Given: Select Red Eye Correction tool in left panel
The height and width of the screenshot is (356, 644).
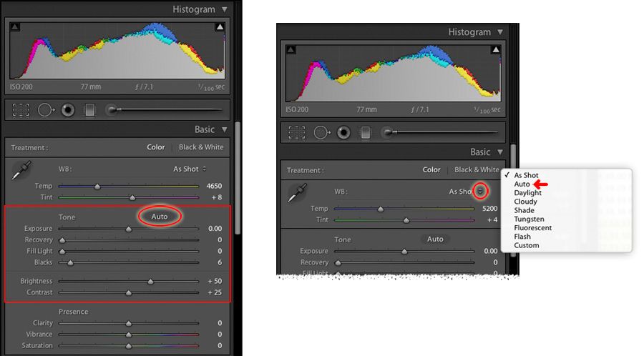Looking at the screenshot, I should click(x=68, y=110).
